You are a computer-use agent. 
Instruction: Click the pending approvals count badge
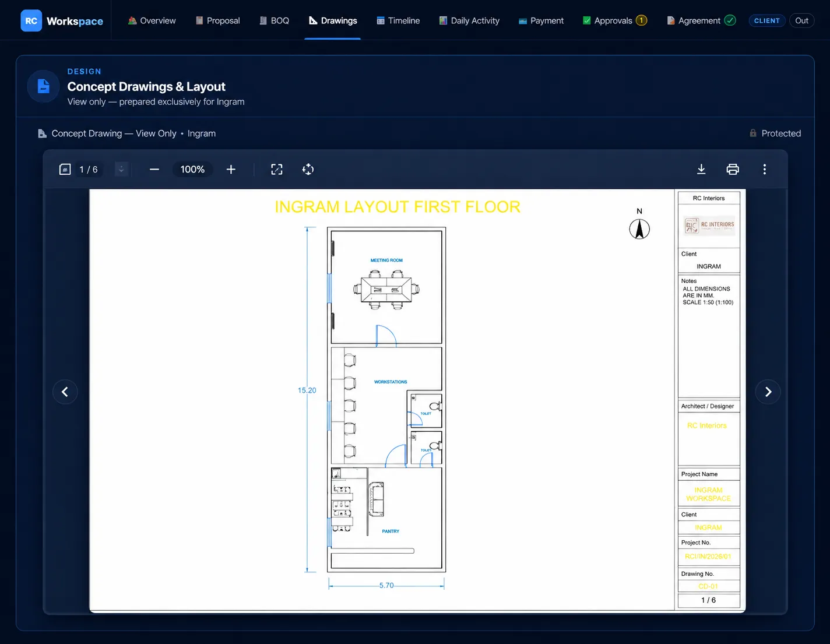(x=641, y=20)
